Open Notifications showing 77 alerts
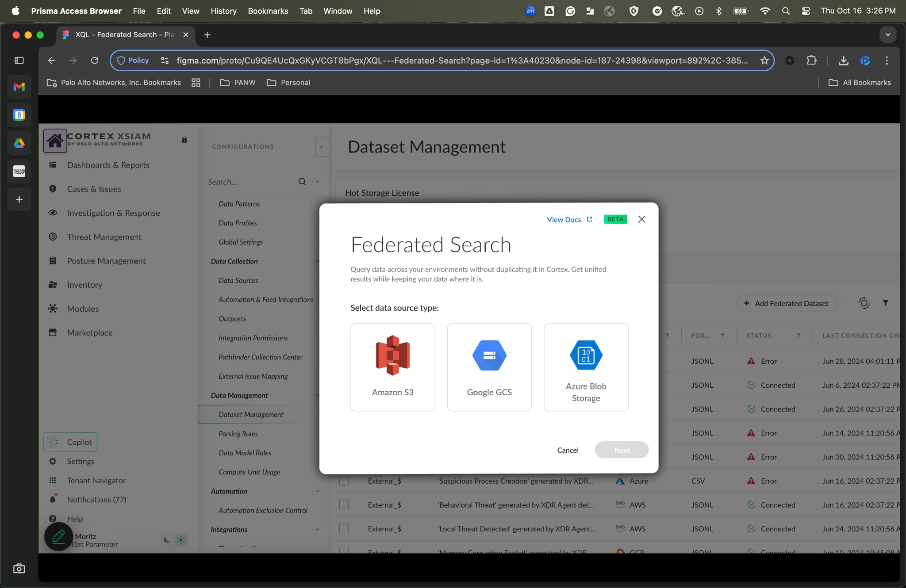Image resolution: width=906 pixels, height=588 pixels. click(x=95, y=500)
